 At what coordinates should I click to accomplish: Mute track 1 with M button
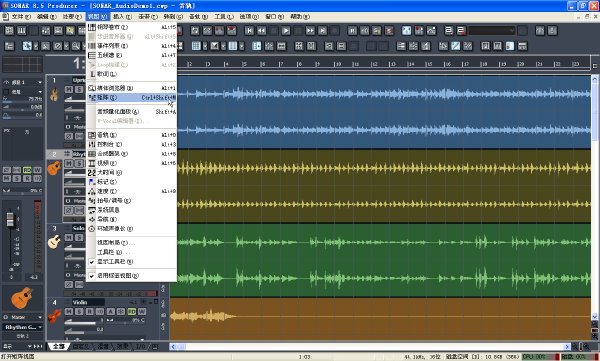click(68, 89)
